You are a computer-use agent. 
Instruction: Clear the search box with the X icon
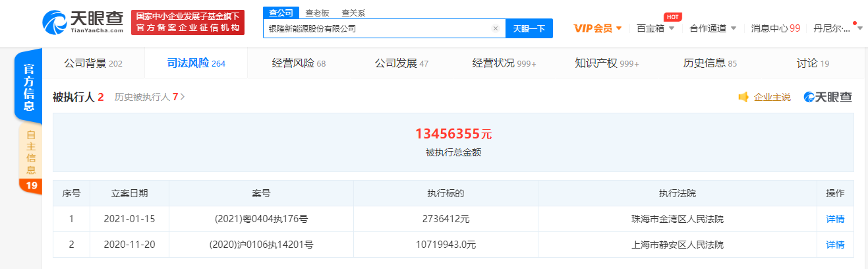click(495, 29)
